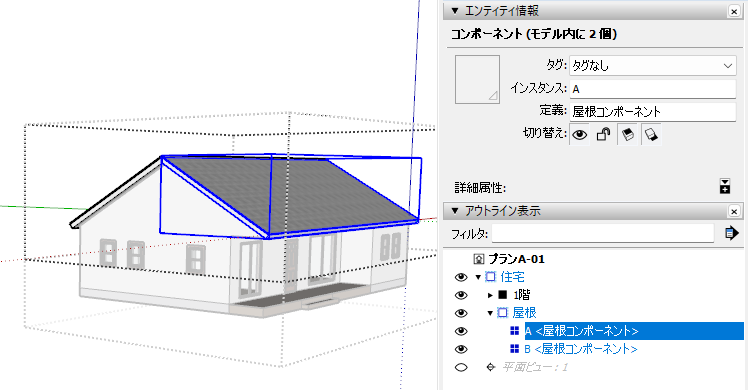Expand the advanced attributes (詳細属性) icon
Image resolution: width=748 pixels, height=390 pixels.
[x=725, y=186]
